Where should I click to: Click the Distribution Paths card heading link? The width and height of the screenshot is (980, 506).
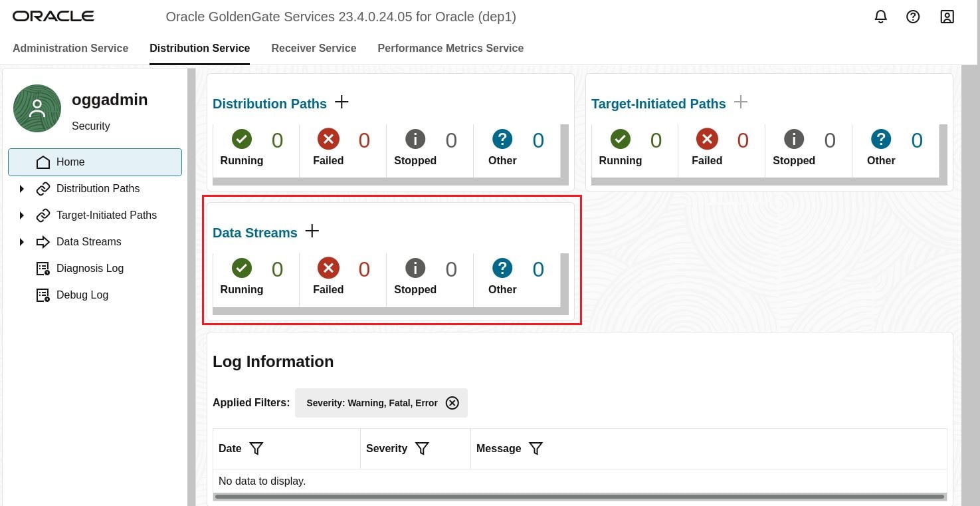point(270,104)
